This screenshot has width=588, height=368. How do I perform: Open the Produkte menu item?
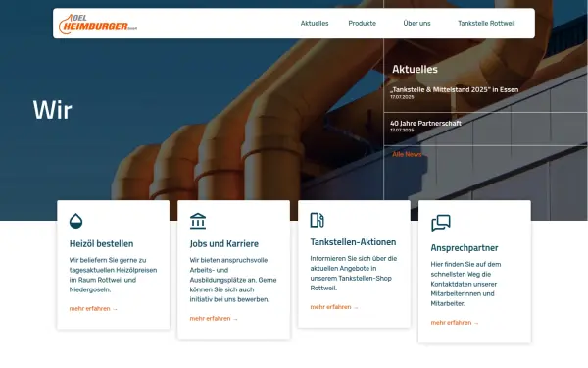pyautogui.click(x=362, y=23)
